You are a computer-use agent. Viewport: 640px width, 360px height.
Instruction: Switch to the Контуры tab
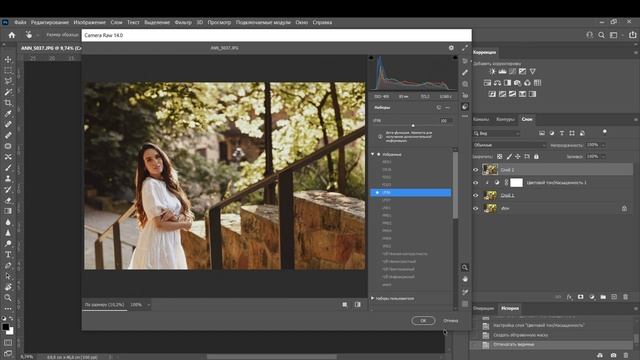point(505,119)
